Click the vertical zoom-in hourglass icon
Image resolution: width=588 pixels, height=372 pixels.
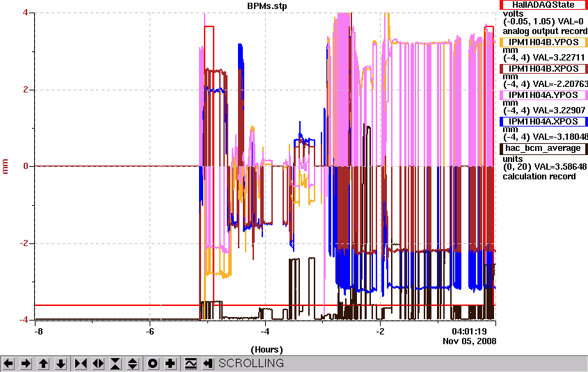click(116, 364)
